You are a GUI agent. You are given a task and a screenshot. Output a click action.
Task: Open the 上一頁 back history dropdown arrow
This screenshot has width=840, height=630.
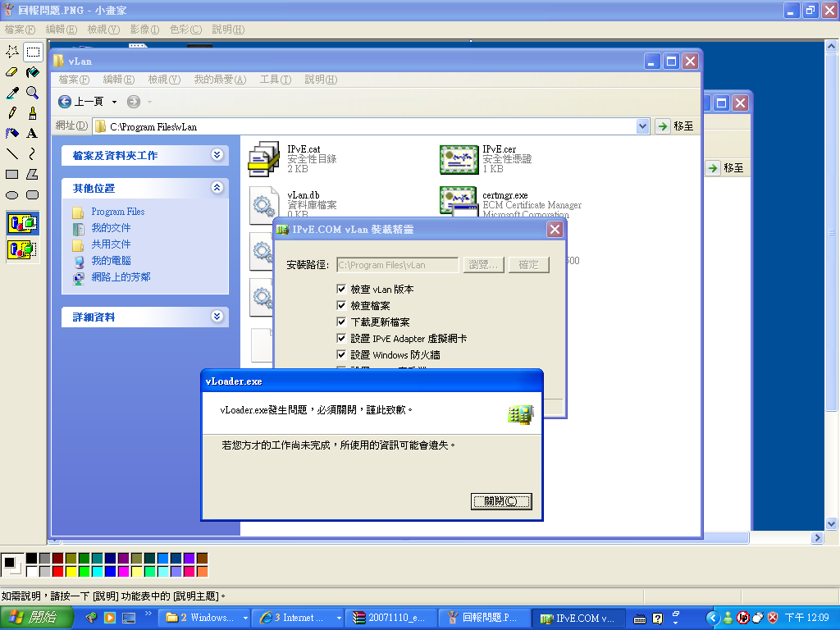point(114,102)
